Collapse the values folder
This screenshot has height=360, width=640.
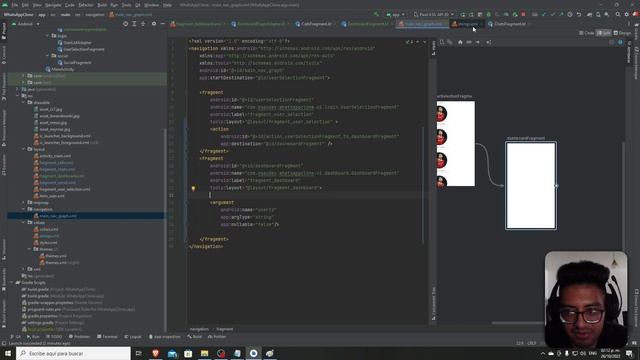tap(24, 222)
